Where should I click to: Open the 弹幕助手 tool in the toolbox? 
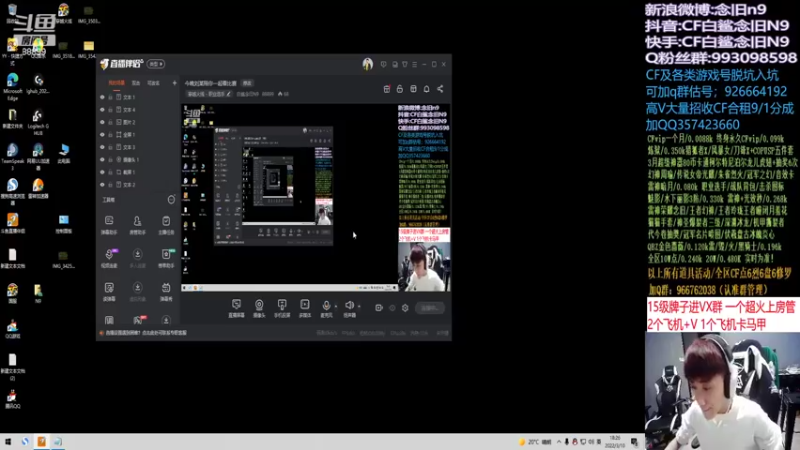pyautogui.click(x=109, y=224)
